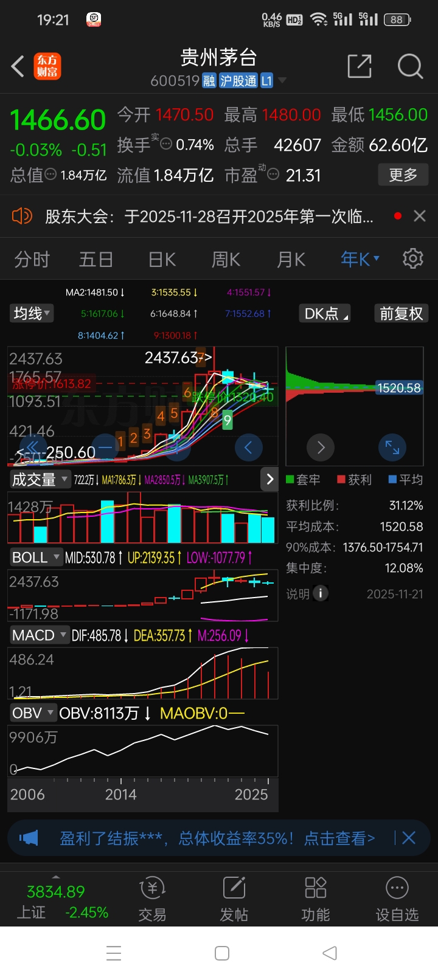Tap the 集中度 12.08% value
The height and width of the screenshot is (980, 438).
tap(404, 568)
